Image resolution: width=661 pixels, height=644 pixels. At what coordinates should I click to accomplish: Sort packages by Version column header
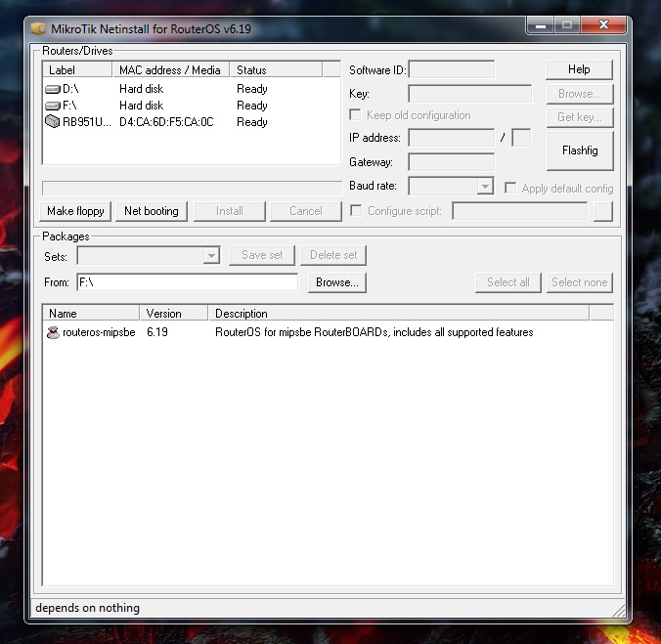[174, 314]
